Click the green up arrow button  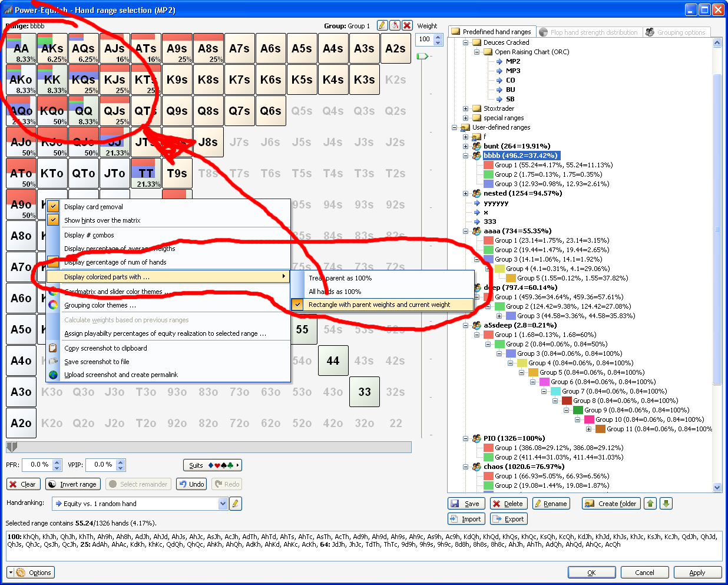pos(650,504)
